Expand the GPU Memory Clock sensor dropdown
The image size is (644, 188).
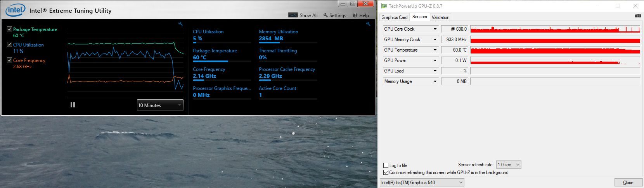(x=435, y=40)
